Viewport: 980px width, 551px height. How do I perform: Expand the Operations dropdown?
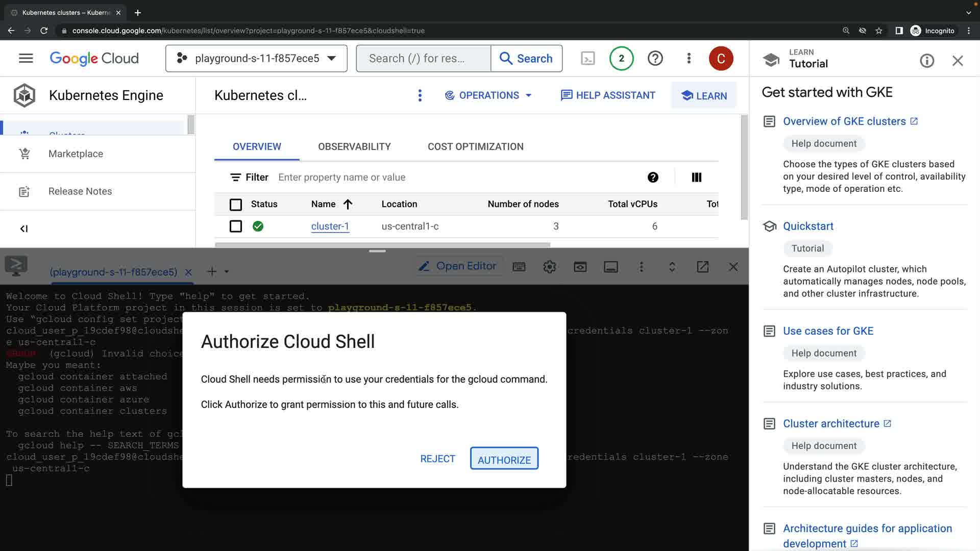coord(488,95)
